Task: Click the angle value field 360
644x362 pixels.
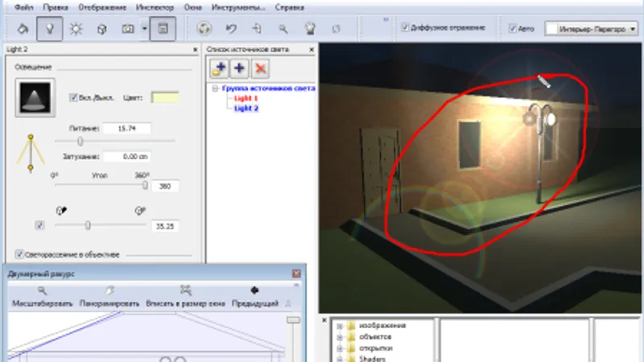Action: click(x=165, y=187)
